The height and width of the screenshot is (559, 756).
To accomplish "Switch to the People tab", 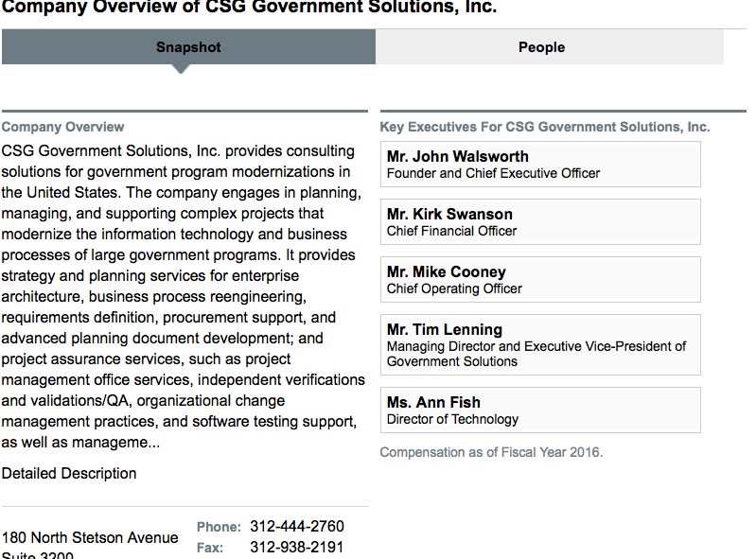I will coord(541,47).
